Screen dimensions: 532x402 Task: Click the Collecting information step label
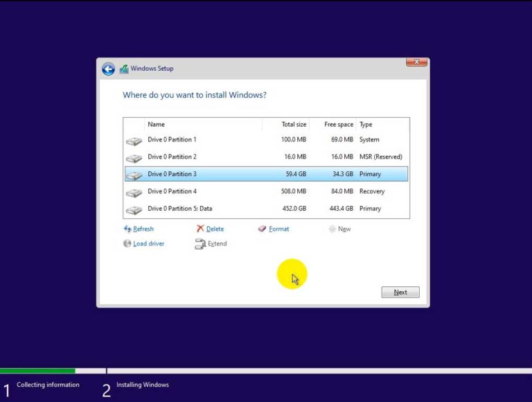click(48, 385)
